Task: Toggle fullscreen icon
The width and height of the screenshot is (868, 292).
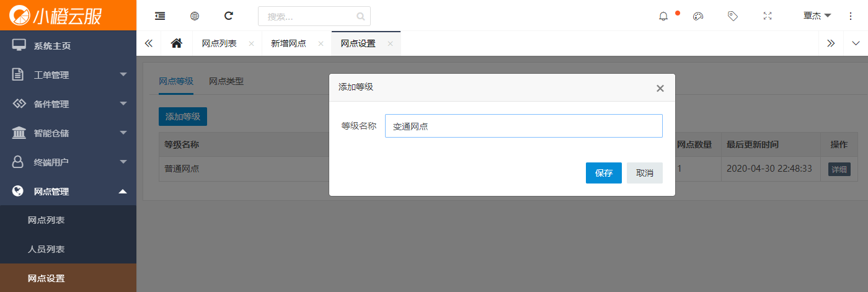Action: coord(768,16)
